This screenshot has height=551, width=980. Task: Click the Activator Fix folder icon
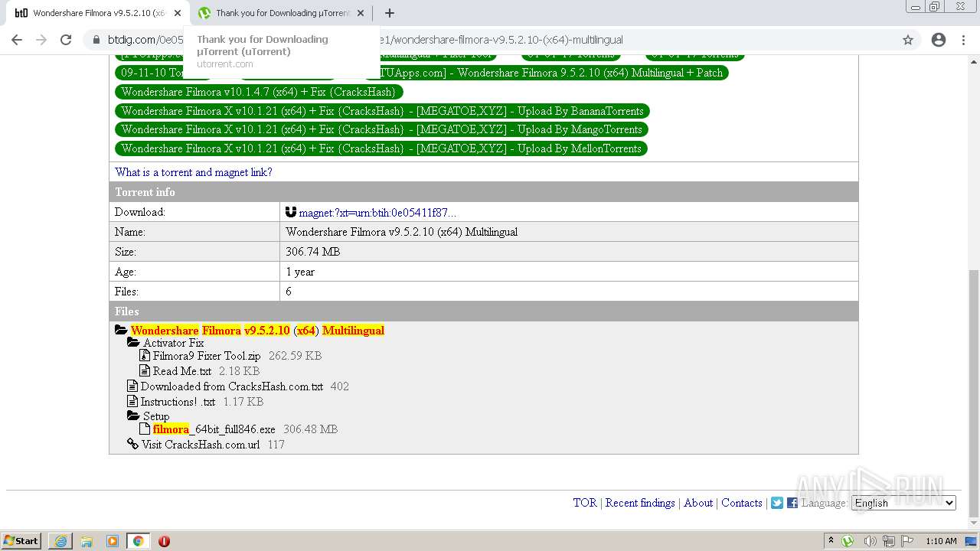coord(133,343)
